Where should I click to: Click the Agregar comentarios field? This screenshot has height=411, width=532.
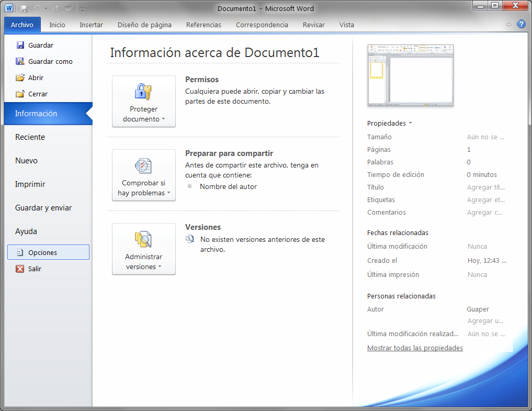[484, 212]
